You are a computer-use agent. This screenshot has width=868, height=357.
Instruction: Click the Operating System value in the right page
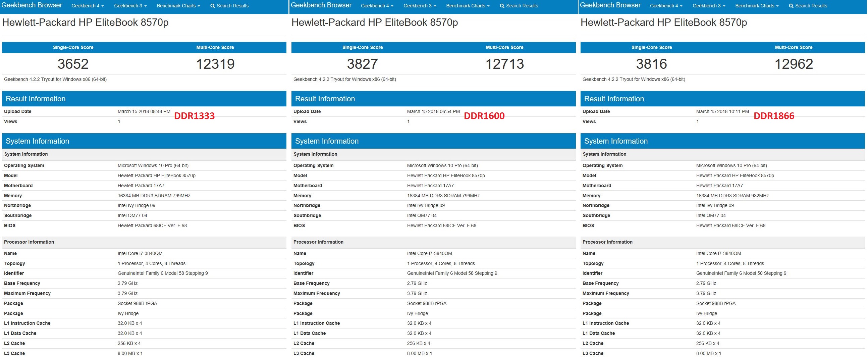pyautogui.click(x=731, y=166)
